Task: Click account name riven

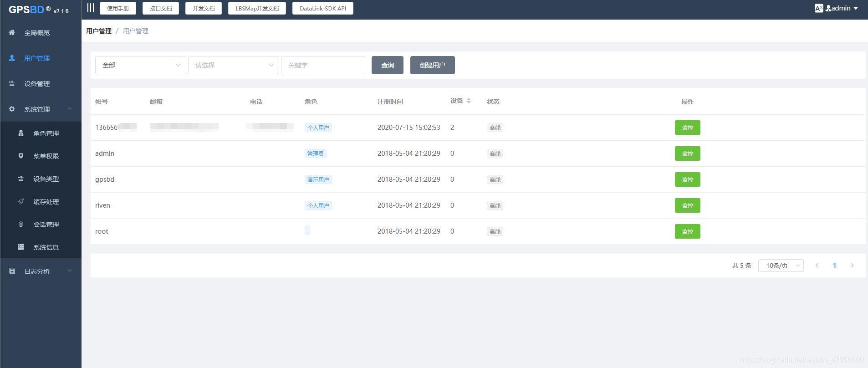Action: click(102, 205)
